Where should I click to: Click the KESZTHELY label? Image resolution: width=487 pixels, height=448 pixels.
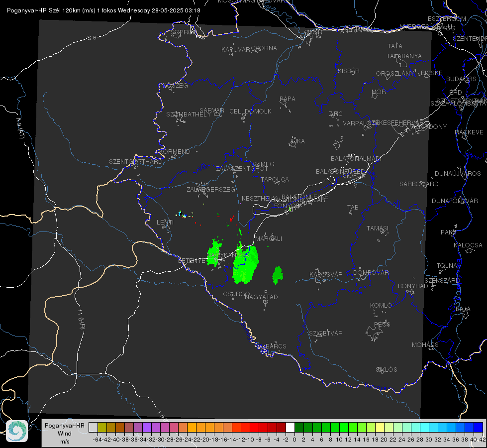[259, 198]
